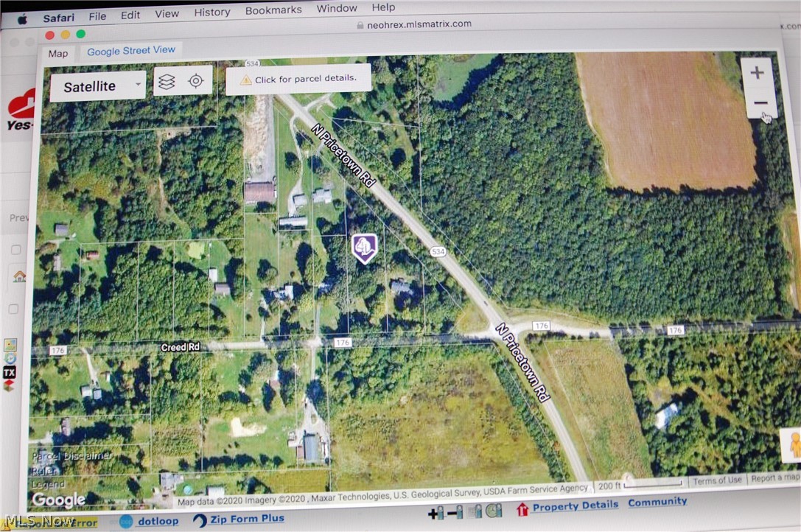The width and height of the screenshot is (801, 532).
Task: Zoom in with the plus button
Action: click(757, 73)
